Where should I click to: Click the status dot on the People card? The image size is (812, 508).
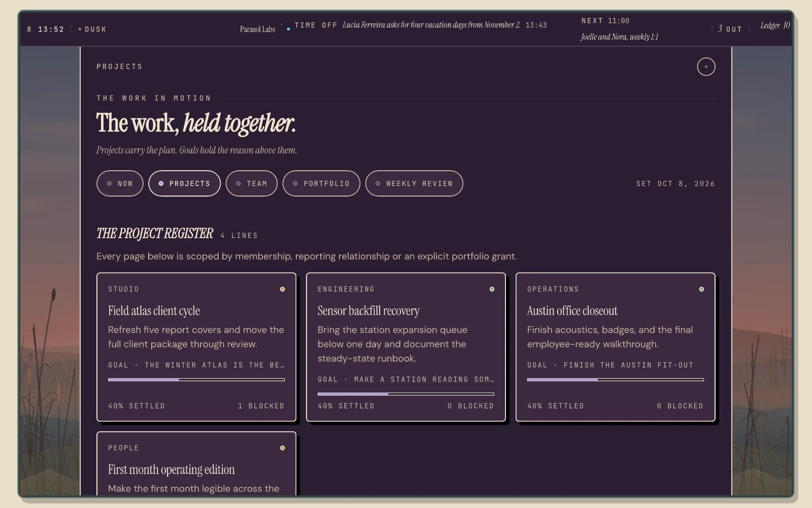click(283, 448)
